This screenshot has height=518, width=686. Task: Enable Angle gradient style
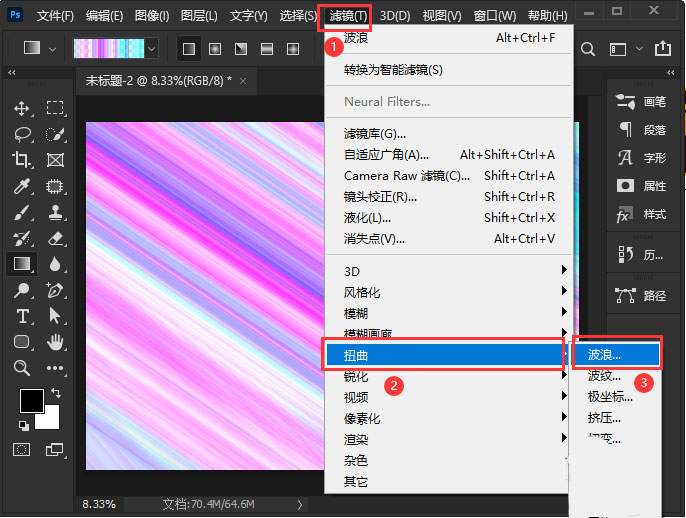point(241,49)
